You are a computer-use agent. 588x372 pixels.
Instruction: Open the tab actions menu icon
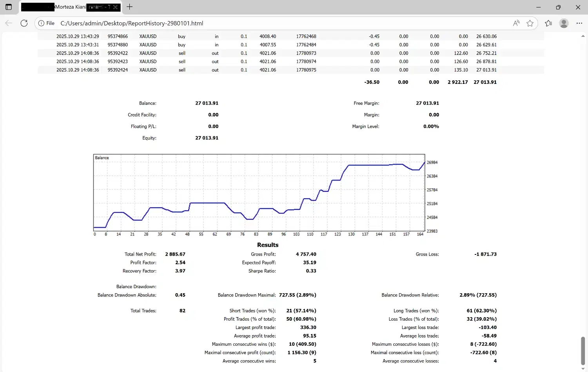[x=9, y=7]
